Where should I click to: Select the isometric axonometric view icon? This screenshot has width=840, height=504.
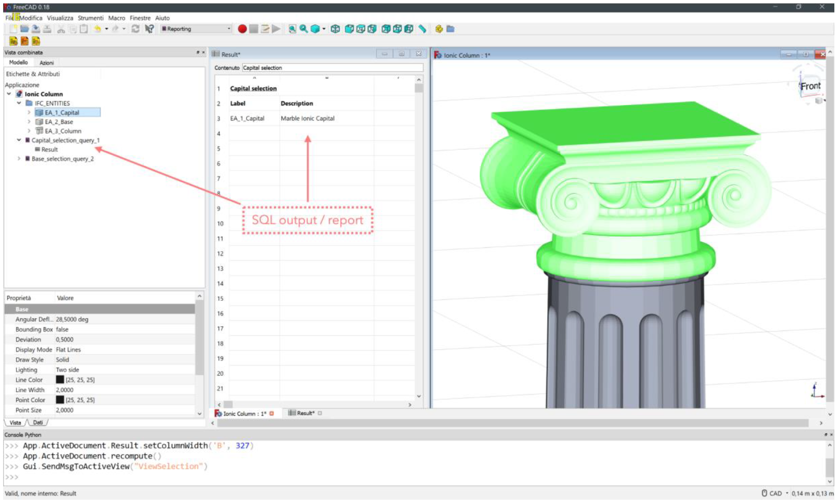pyautogui.click(x=335, y=29)
